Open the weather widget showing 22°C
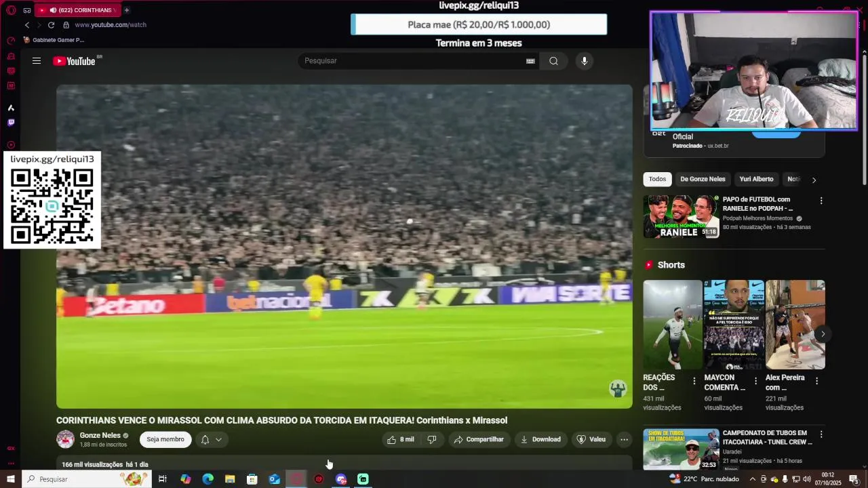The width and height of the screenshot is (868, 488). (704, 479)
